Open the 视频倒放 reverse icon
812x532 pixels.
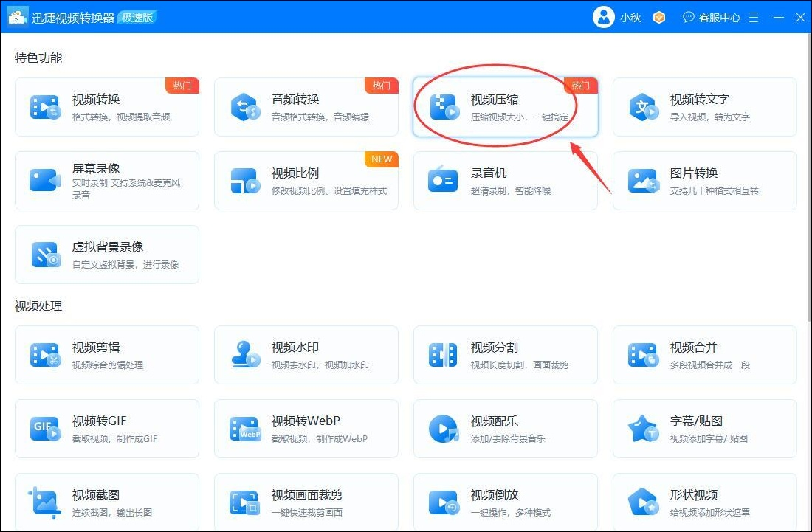click(x=444, y=502)
